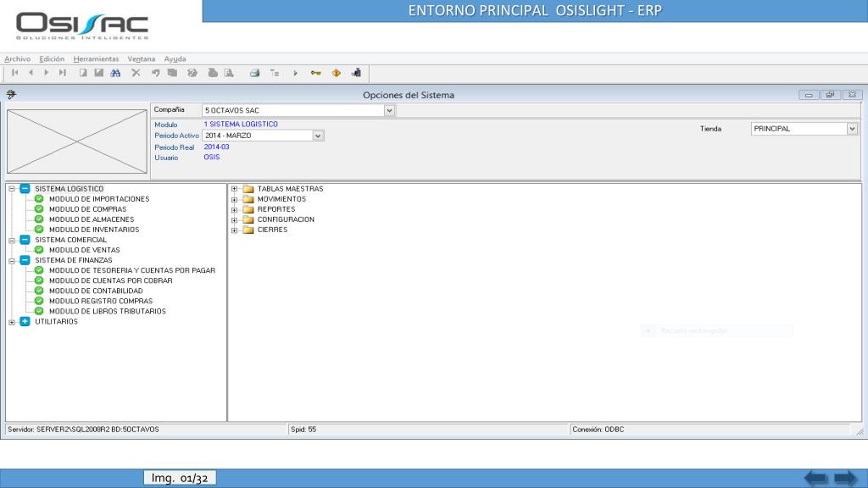Click the yellow key toolbar icon
Image resolution: width=868 pixels, height=488 pixels.
click(315, 73)
